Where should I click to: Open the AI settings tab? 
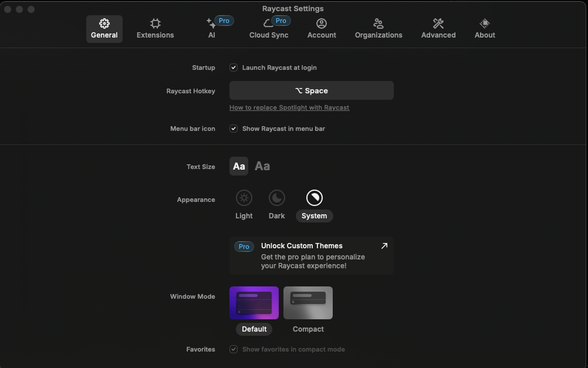(x=211, y=29)
